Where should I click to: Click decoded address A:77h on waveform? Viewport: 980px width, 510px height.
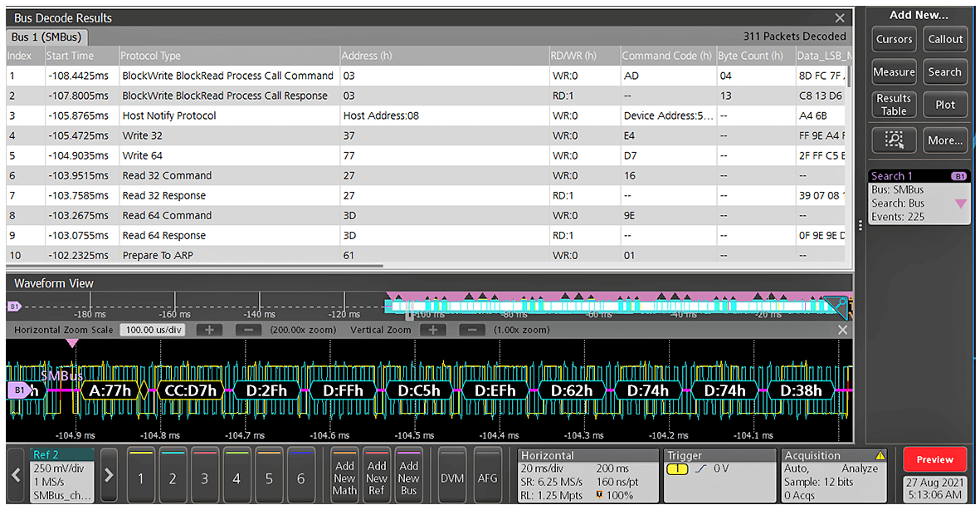coord(110,390)
